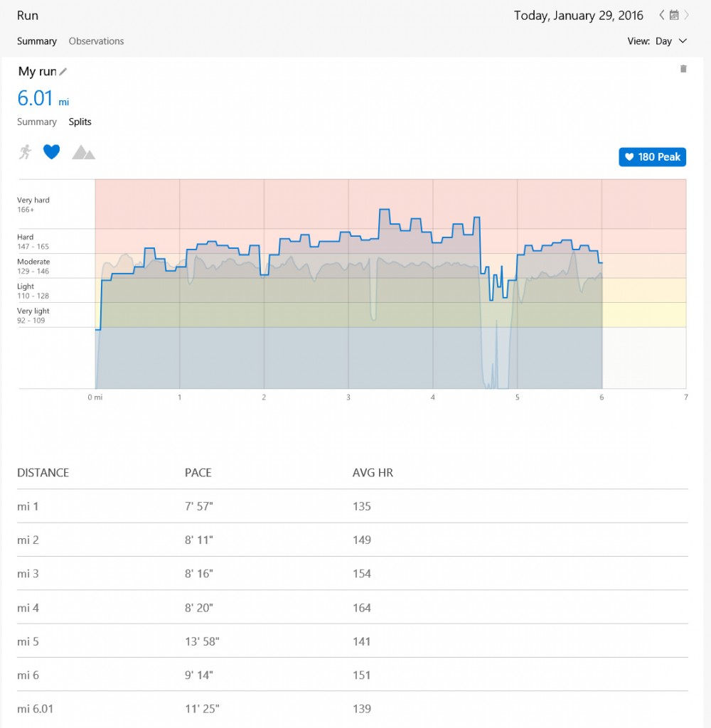Viewport: 711px width, 728px height.
Task: Click the 6.01 mi distance value
Action: (43, 98)
